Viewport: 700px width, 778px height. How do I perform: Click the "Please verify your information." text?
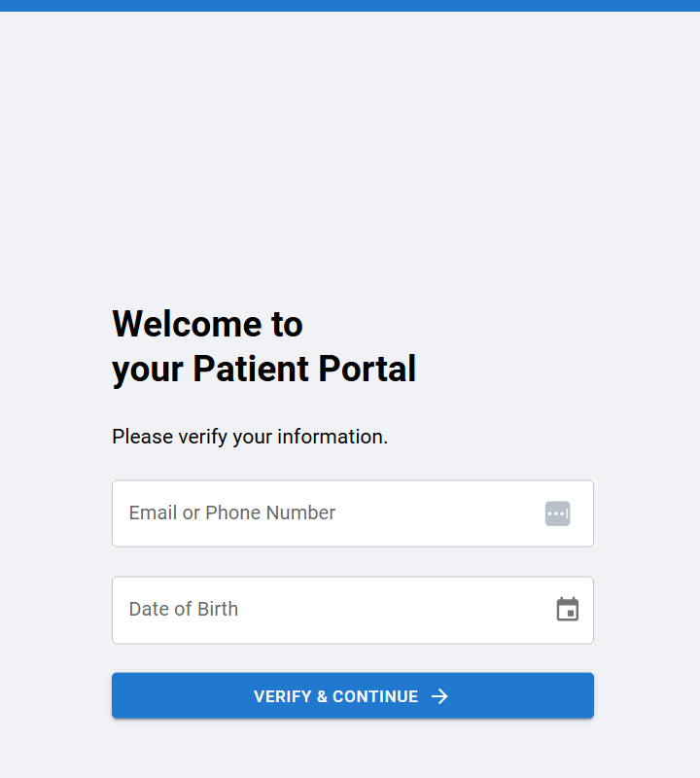250,437
